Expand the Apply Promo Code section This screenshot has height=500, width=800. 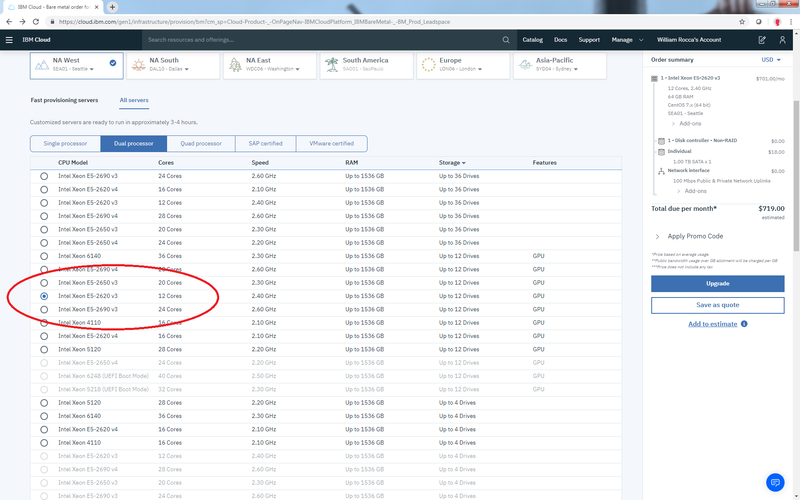[x=689, y=236]
